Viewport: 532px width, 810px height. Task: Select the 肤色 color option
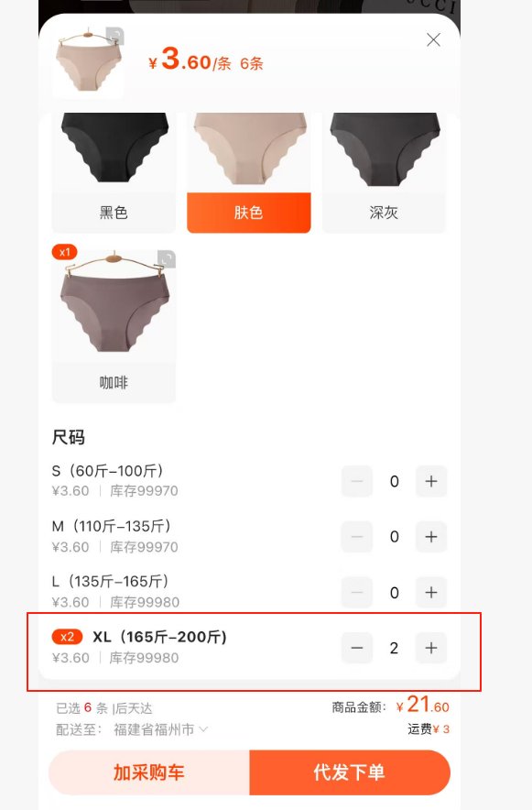[x=249, y=172]
